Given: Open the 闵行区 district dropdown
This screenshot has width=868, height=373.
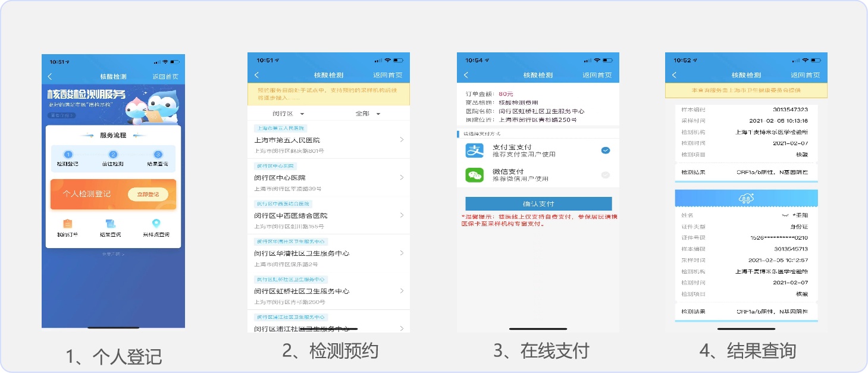Looking at the screenshot, I should (x=289, y=114).
